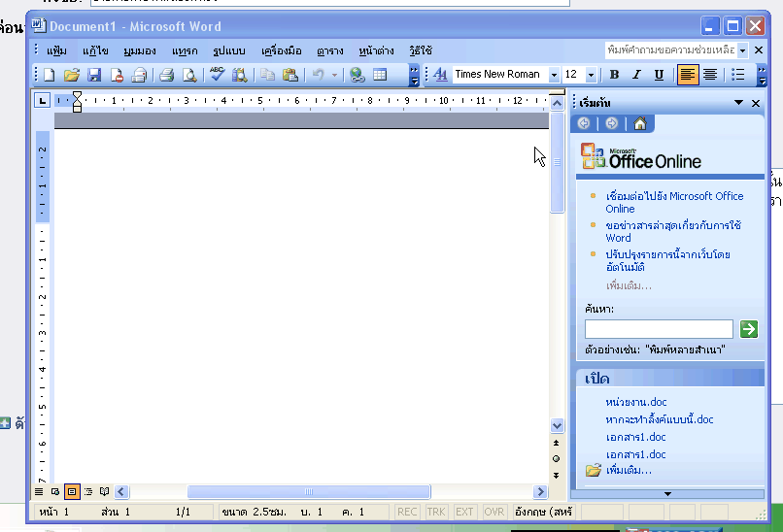Open the font name dropdown
Screen dimensions: 783x532
(x=554, y=75)
